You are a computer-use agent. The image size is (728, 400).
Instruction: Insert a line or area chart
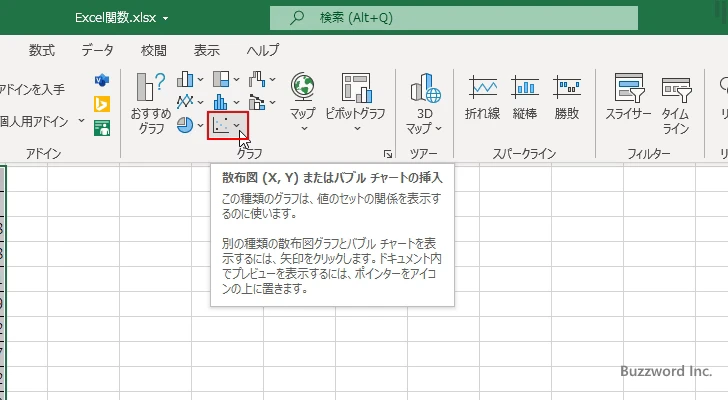pyautogui.click(x=186, y=102)
